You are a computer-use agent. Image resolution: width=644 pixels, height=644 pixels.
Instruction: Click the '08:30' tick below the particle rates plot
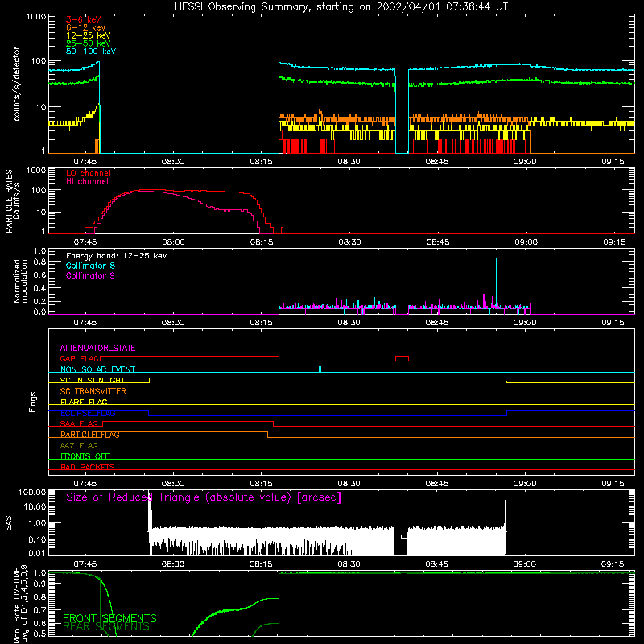pyautogui.click(x=349, y=242)
